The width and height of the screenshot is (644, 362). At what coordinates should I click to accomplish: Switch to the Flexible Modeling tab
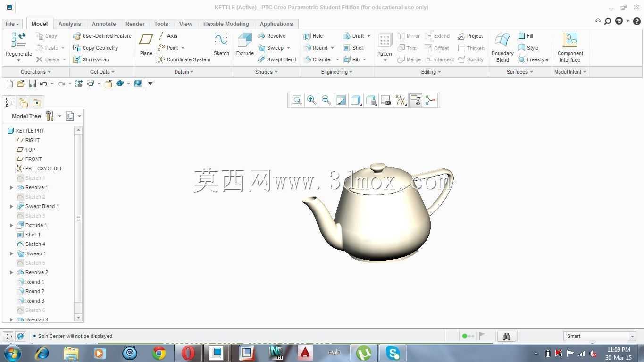click(x=226, y=24)
